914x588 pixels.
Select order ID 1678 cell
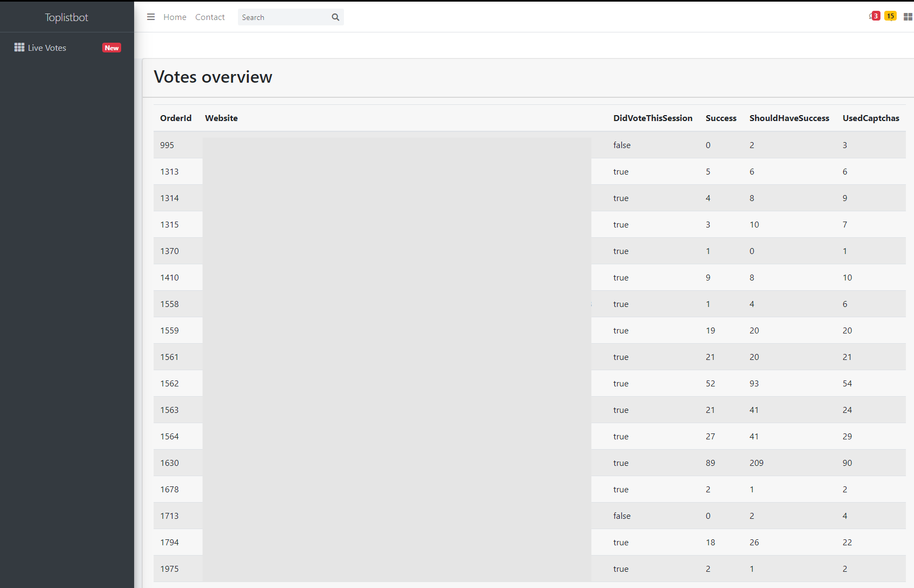[169, 490]
